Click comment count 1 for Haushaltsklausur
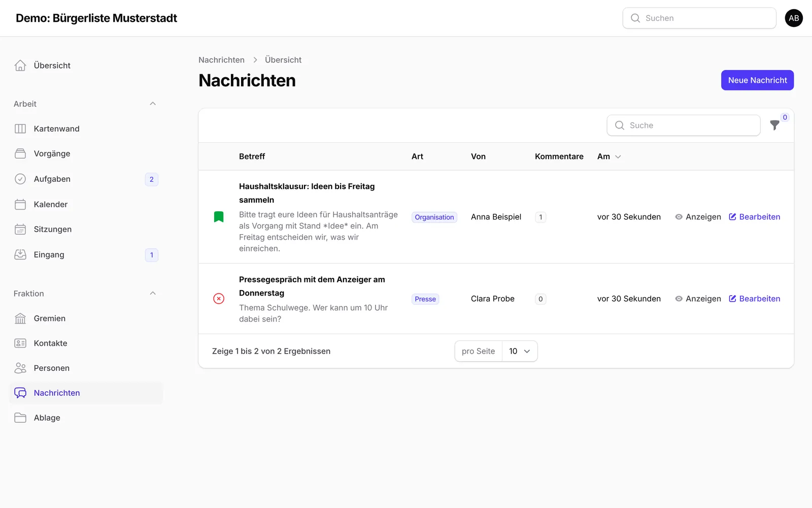The image size is (812, 508). tap(540, 217)
